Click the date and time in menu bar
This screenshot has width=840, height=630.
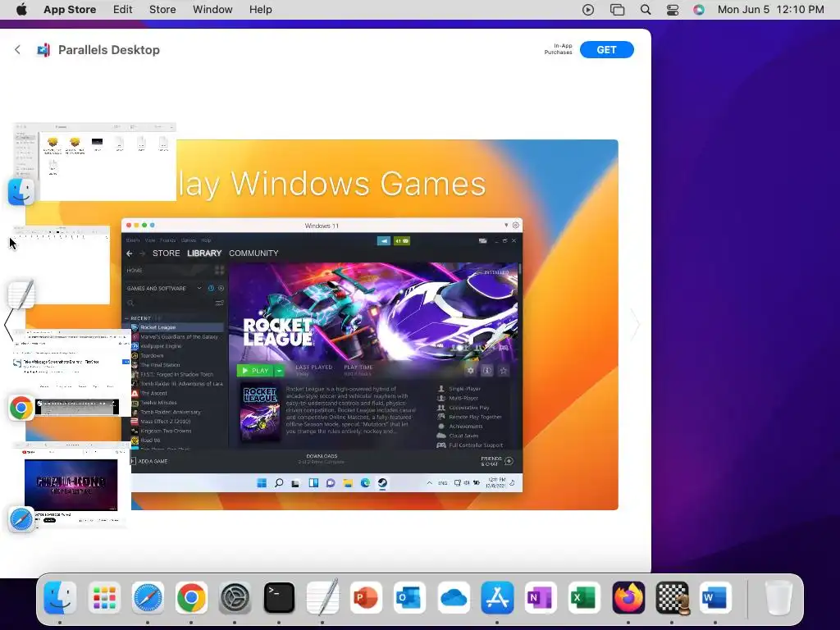point(770,10)
